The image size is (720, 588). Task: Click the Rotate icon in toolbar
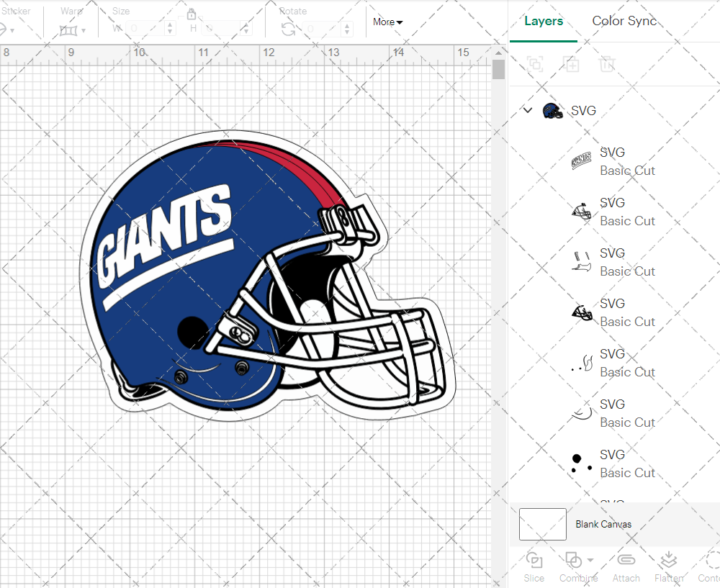(x=288, y=29)
